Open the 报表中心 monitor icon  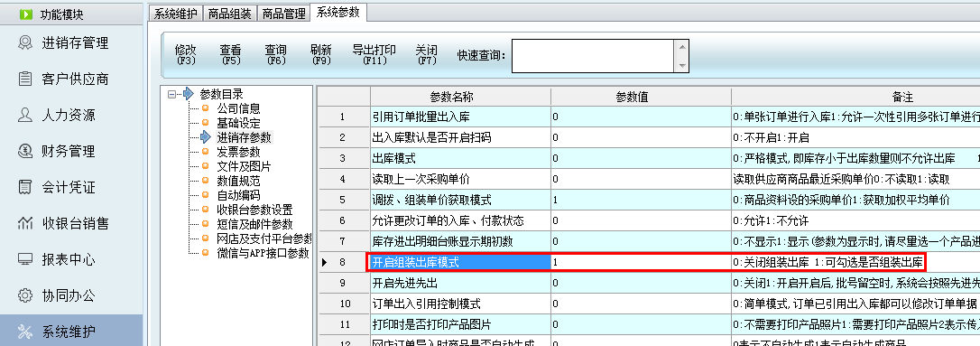tap(25, 259)
